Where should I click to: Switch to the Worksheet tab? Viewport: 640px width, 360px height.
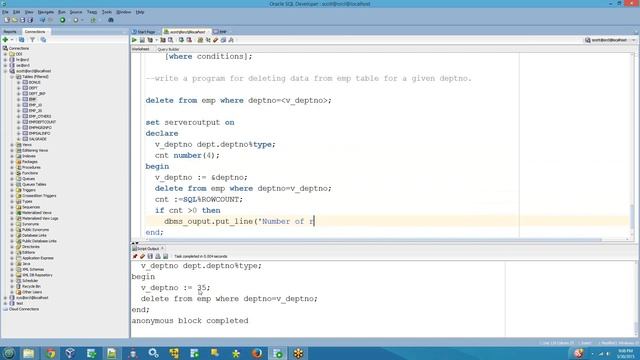(141, 49)
